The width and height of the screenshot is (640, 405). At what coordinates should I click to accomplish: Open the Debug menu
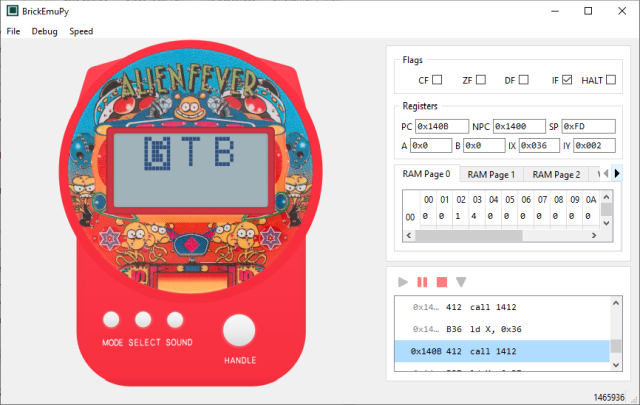coord(44,31)
